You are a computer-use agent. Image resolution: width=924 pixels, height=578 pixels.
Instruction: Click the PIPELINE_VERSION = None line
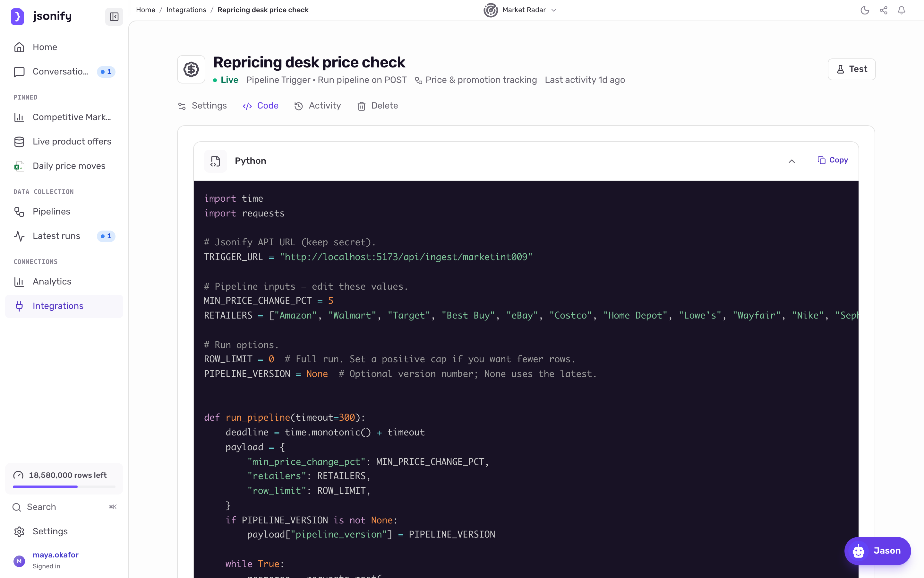[x=400, y=374]
